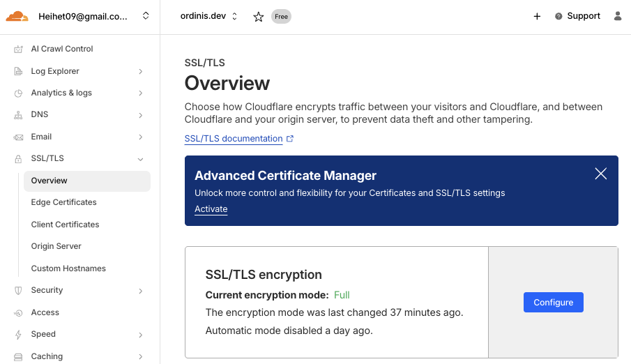
Task: Click Activate in the certificate banner
Action: (x=211, y=209)
